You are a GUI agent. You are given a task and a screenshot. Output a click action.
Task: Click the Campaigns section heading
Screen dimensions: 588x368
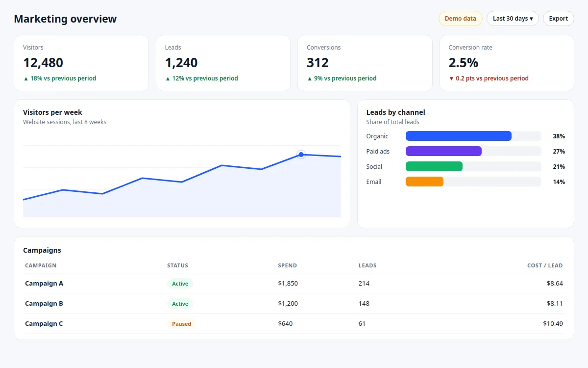click(42, 250)
